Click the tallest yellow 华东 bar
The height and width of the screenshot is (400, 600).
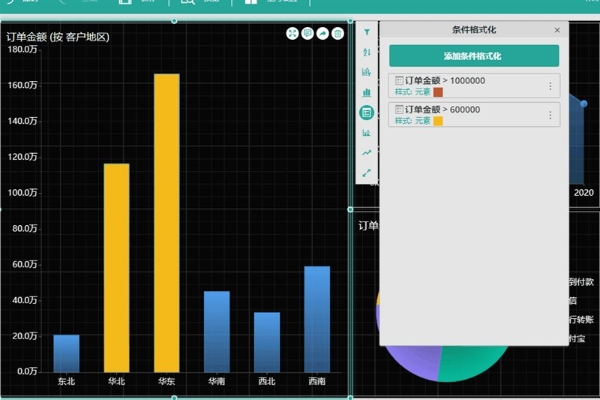(x=167, y=223)
